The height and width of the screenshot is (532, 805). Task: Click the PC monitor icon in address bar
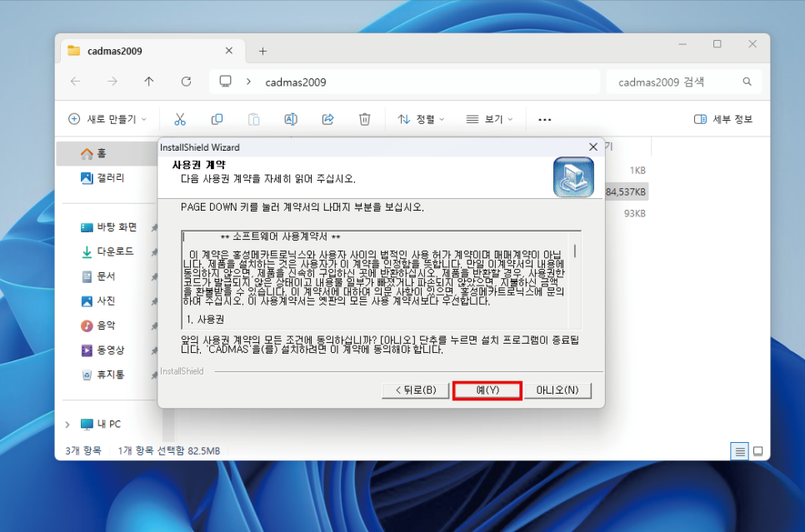pyautogui.click(x=225, y=82)
